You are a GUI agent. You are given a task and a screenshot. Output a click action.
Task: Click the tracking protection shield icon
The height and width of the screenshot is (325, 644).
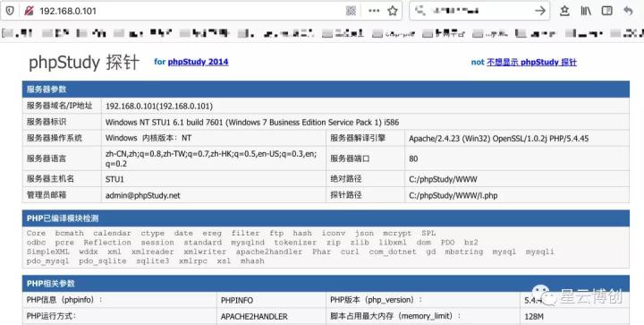point(10,11)
